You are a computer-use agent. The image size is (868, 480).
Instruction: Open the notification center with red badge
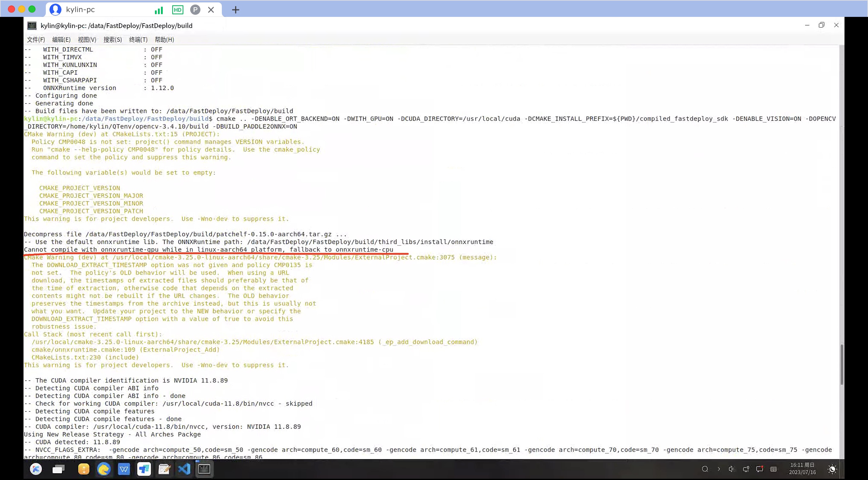click(x=760, y=469)
